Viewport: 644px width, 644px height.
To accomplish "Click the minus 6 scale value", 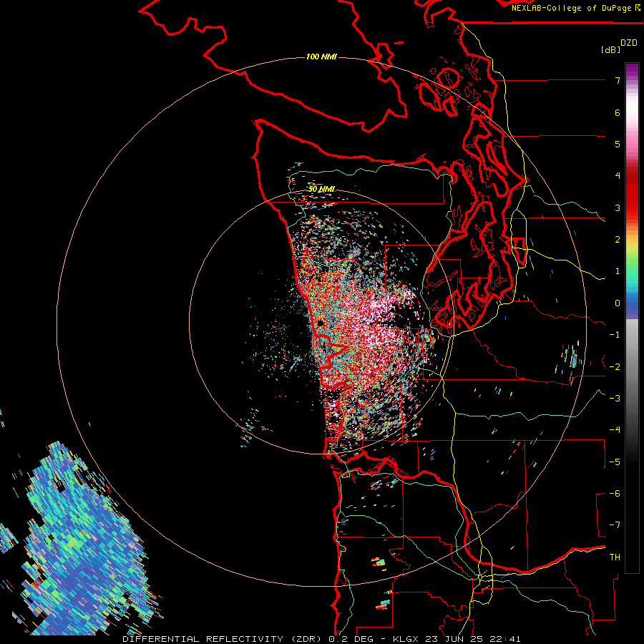I will click(x=615, y=494).
